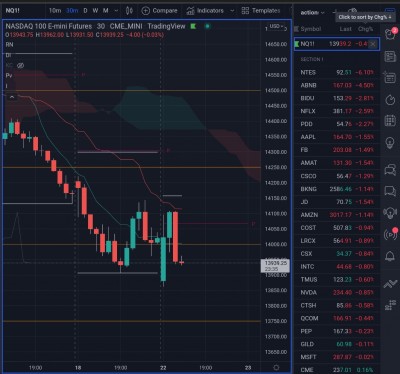The width and height of the screenshot is (400, 374).
Task: Open the more timeframes dropdown arrow
Action: coord(116,11)
